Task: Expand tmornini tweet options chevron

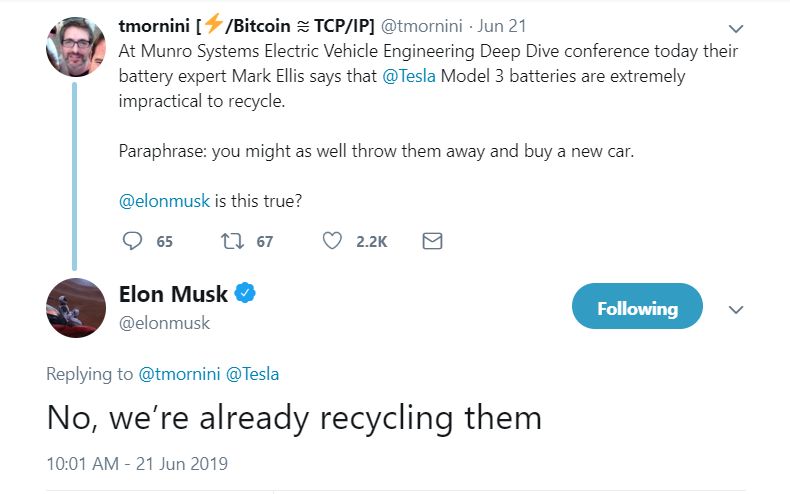Action: click(737, 28)
